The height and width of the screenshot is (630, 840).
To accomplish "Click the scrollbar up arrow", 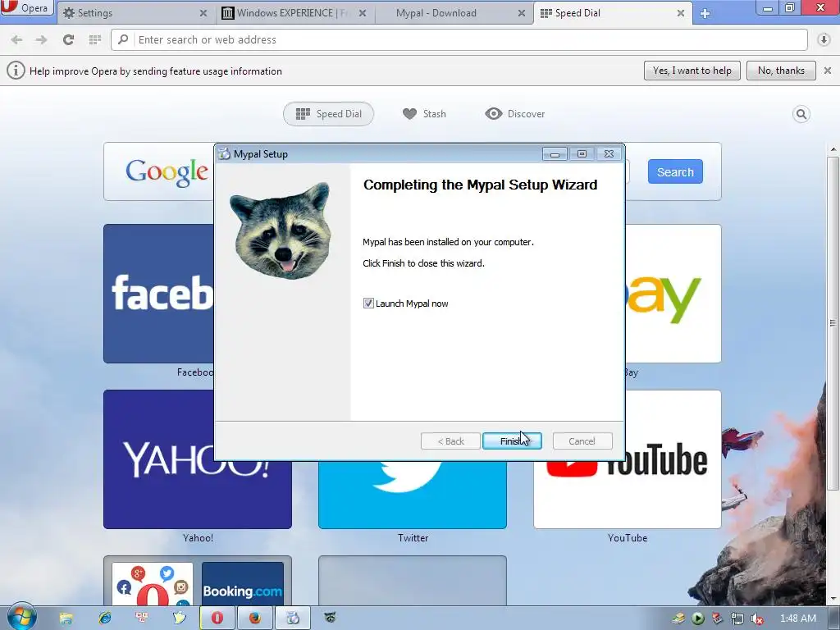I will [833, 149].
